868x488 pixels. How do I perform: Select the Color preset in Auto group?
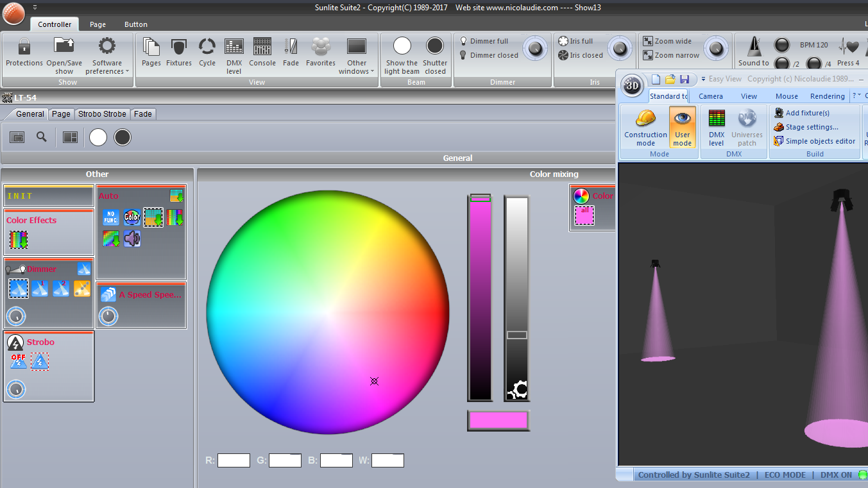tap(132, 217)
